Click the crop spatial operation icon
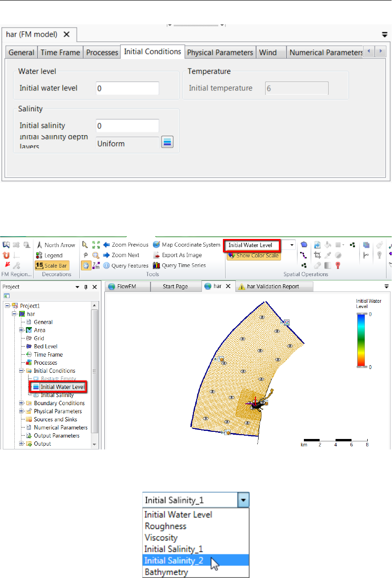 (x=317, y=255)
